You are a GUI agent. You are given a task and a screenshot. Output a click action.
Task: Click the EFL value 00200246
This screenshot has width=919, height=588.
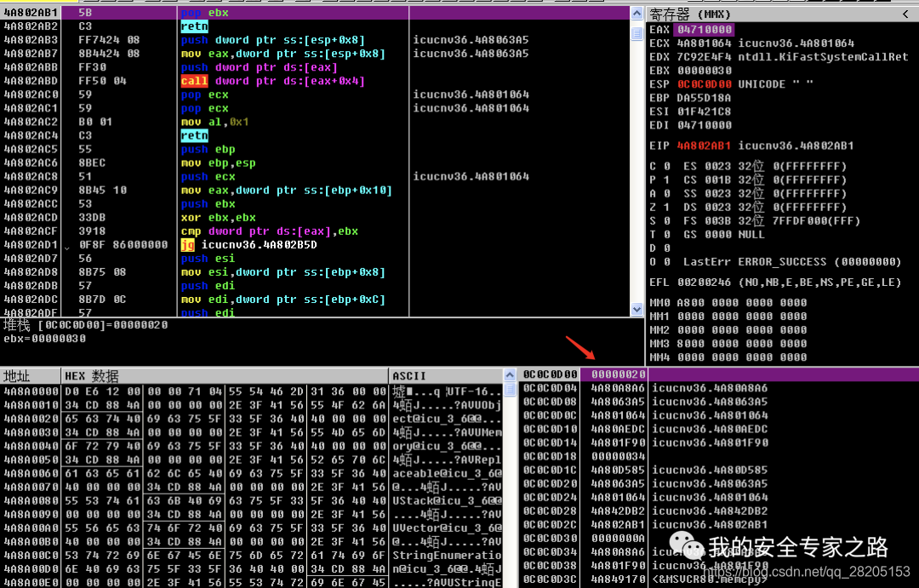[x=705, y=282]
